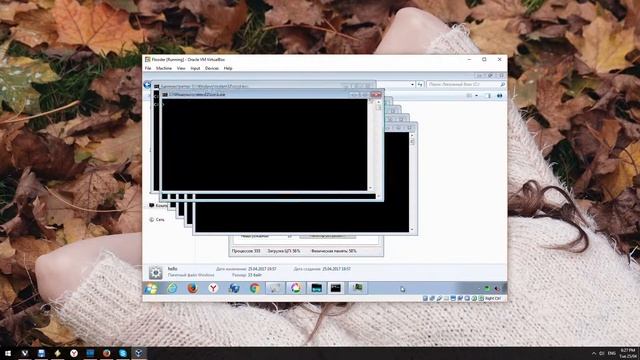Open Skype from host taskbar
The height and width of the screenshot is (360, 640).
click(x=122, y=353)
